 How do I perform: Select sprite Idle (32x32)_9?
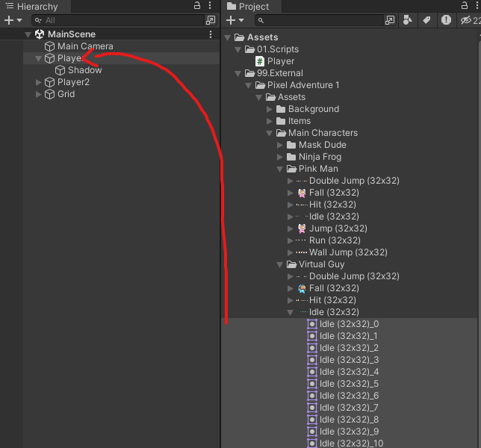coord(349,432)
